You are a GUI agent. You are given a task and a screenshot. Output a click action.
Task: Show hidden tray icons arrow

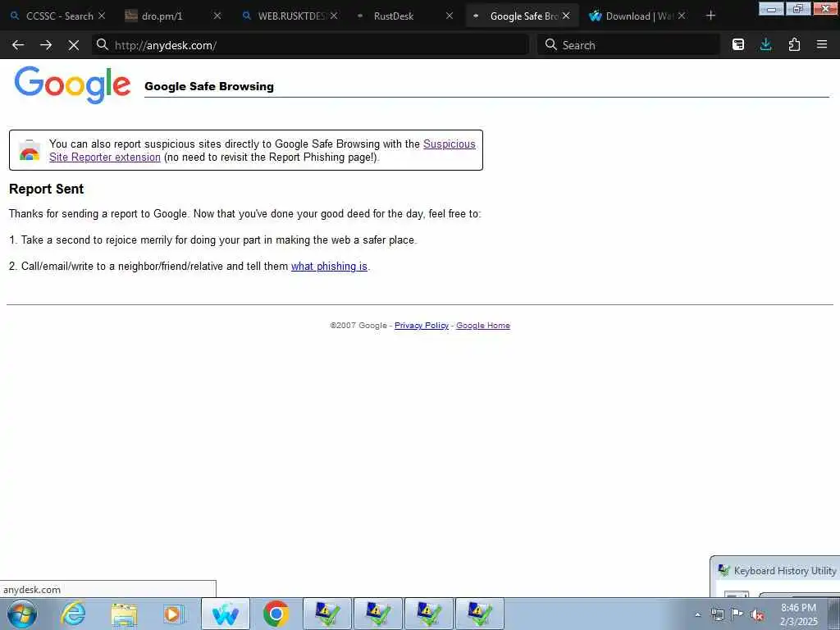[x=697, y=614]
